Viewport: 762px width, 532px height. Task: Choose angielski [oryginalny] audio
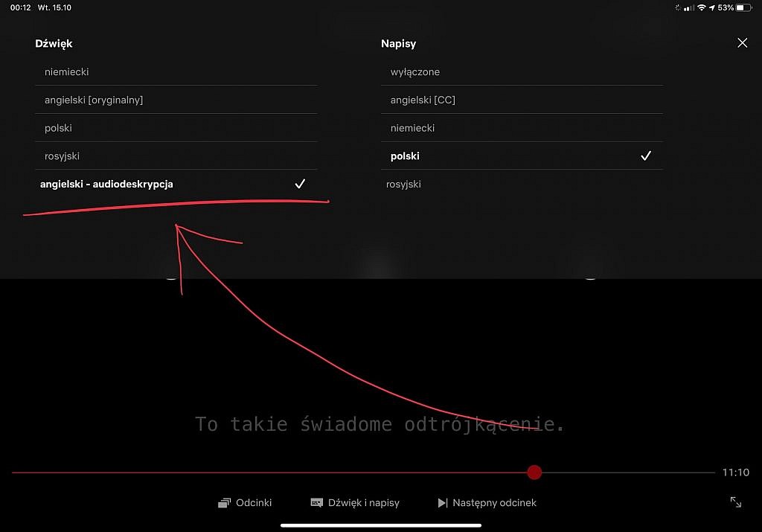pos(176,100)
